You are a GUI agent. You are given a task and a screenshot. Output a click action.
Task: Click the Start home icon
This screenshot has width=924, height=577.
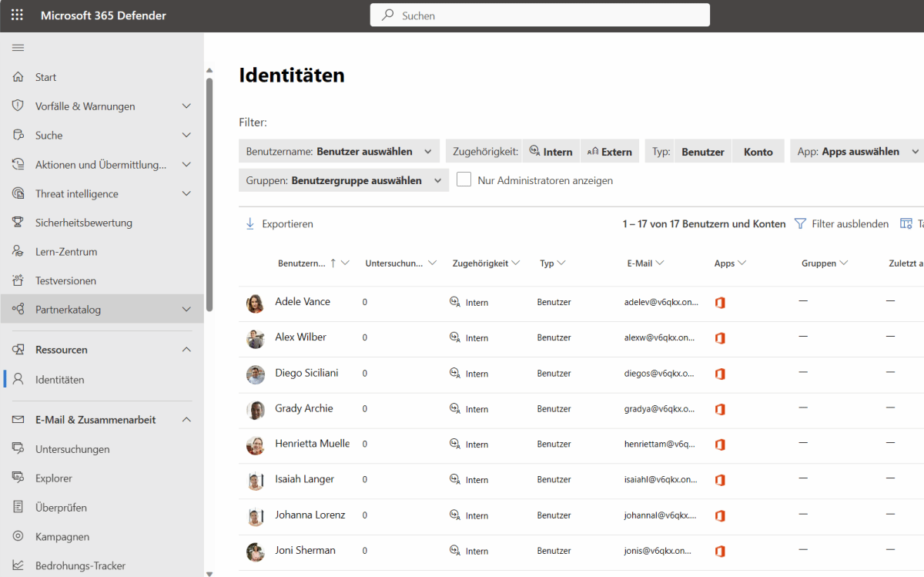pyautogui.click(x=18, y=77)
